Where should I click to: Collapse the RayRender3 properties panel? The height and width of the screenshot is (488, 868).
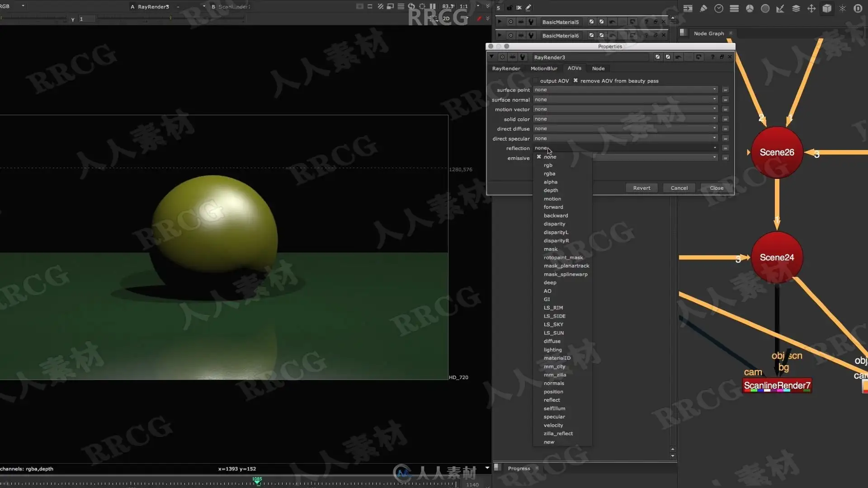[x=492, y=57]
